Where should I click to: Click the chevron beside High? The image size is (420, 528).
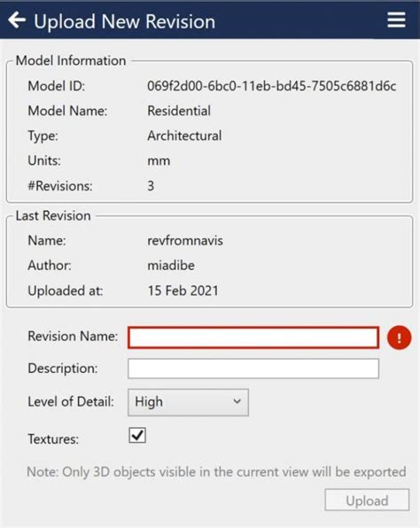237,401
